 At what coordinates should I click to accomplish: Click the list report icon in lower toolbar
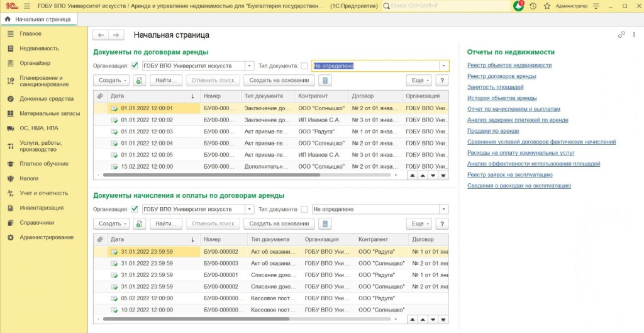click(325, 223)
